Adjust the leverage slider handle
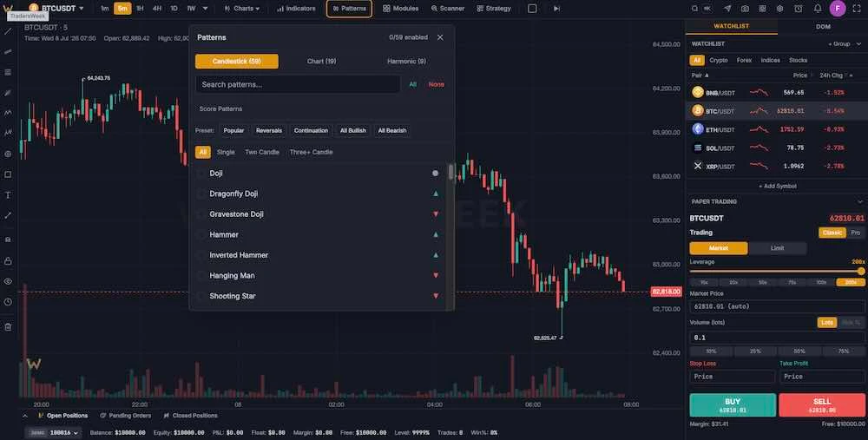Image resolution: width=868 pixels, height=440 pixels. (x=861, y=271)
